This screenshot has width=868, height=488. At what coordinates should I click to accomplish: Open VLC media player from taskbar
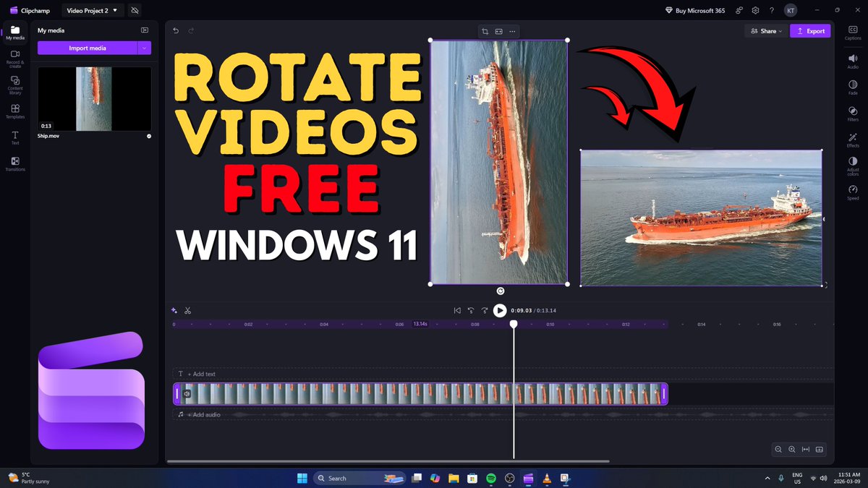[x=547, y=478]
